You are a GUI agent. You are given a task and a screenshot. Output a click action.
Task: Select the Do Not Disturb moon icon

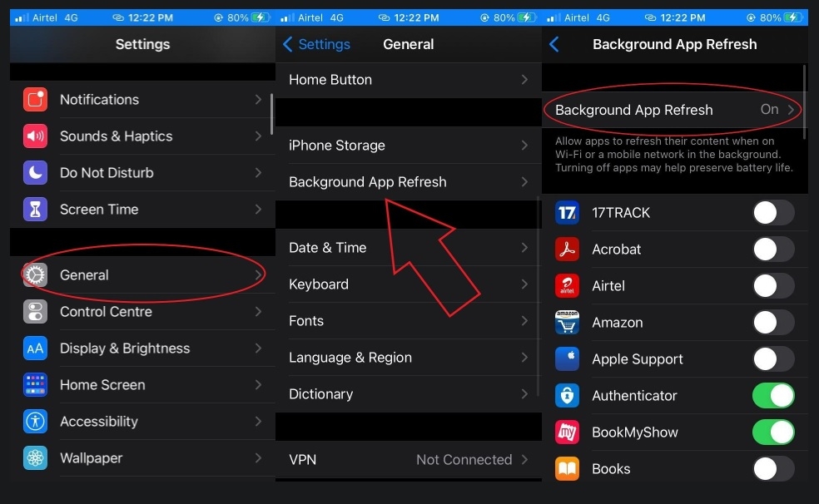tap(34, 173)
